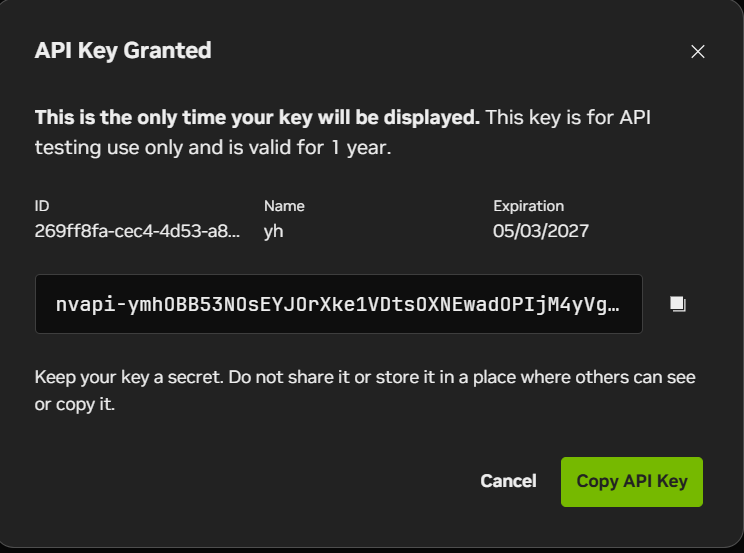744x553 pixels.
Task: Click the API Key Granted heading
Action: (x=123, y=51)
